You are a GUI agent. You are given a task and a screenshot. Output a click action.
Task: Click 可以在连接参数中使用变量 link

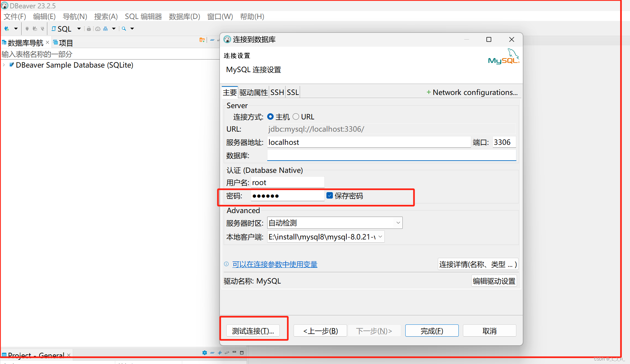pyautogui.click(x=275, y=264)
